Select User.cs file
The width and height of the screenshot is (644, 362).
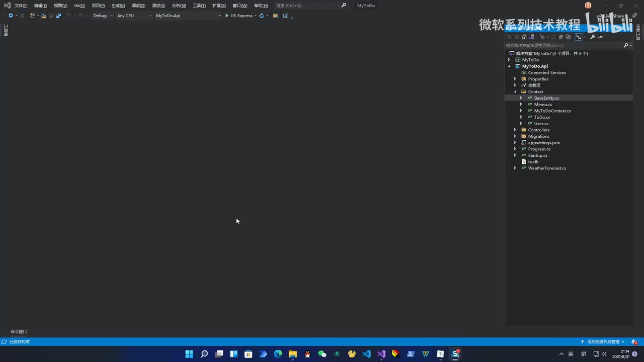(541, 124)
